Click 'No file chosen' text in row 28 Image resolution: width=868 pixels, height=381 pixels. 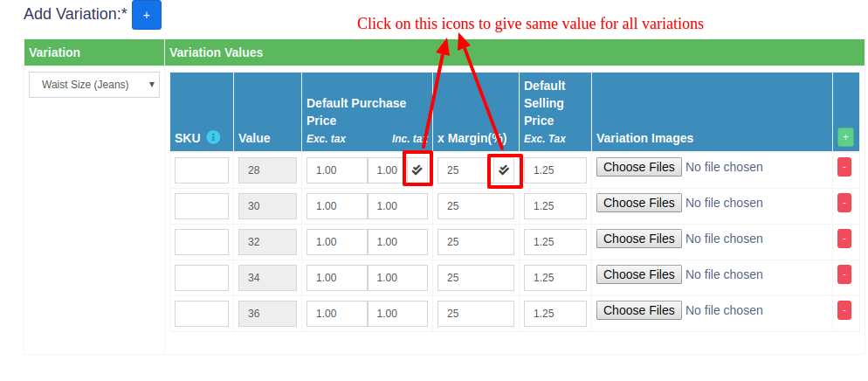coord(724,167)
